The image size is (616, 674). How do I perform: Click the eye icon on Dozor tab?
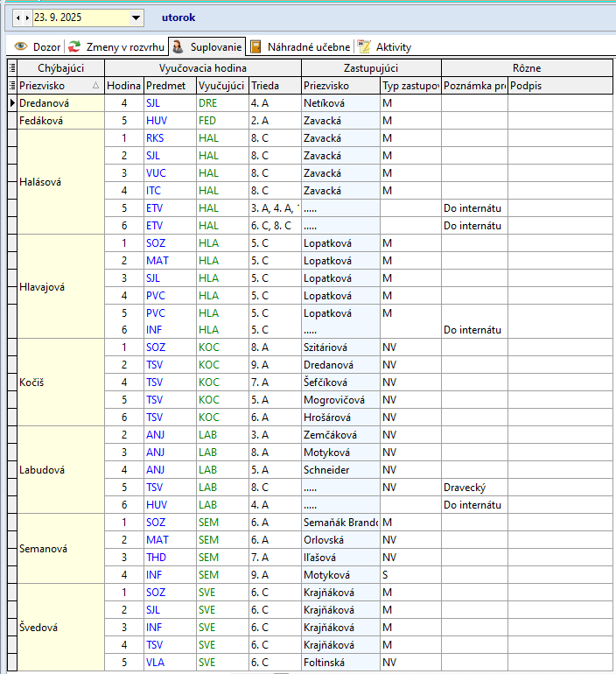coord(20,46)
